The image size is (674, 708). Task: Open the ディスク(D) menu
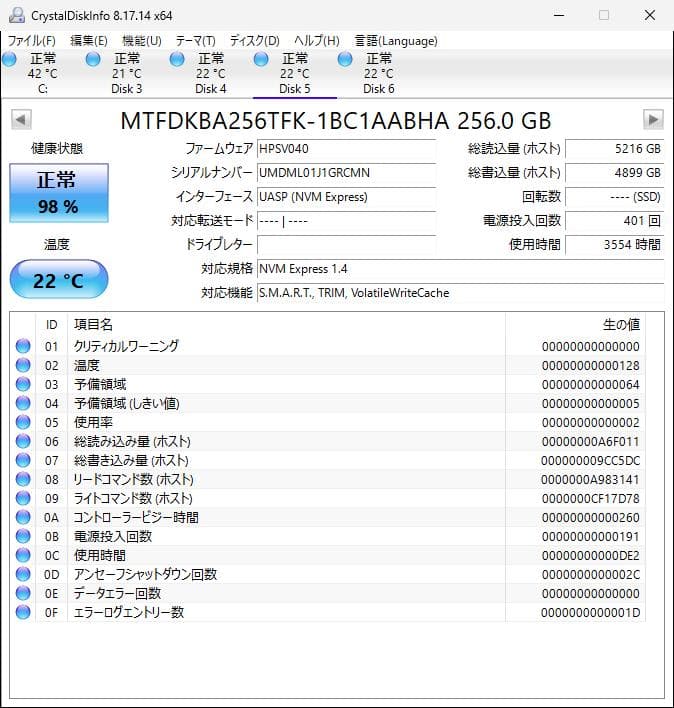(x=255, y=41)
